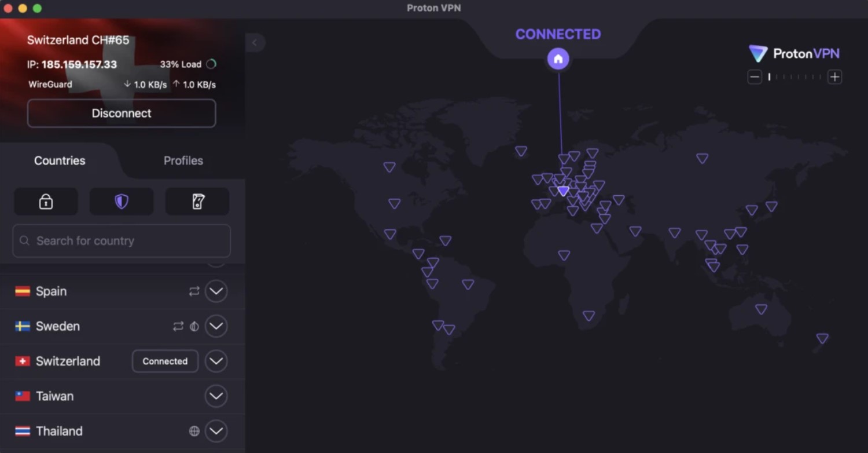
Task: Expand the Switzerland server list
Action: tap(216, 361)
